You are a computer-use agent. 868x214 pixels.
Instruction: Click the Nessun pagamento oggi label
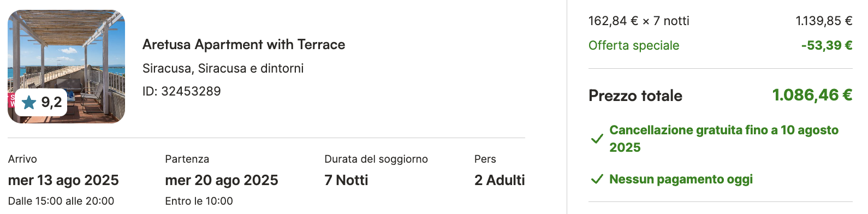tap(681, 179)
